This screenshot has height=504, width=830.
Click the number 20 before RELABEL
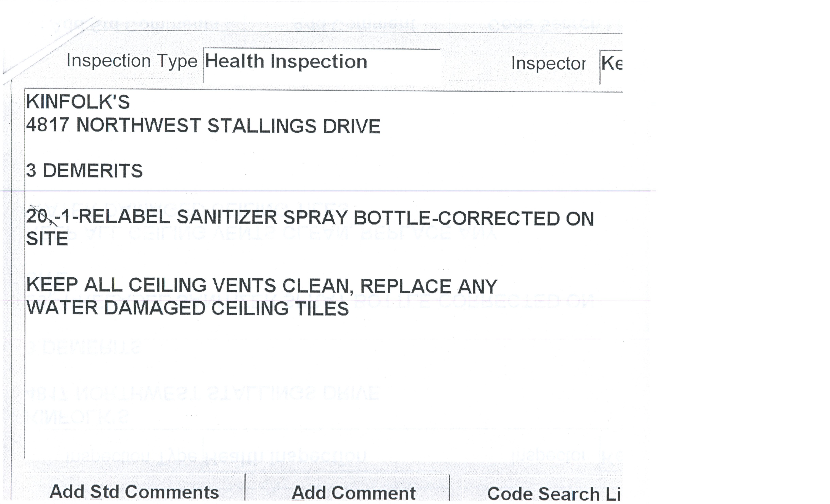36,216
